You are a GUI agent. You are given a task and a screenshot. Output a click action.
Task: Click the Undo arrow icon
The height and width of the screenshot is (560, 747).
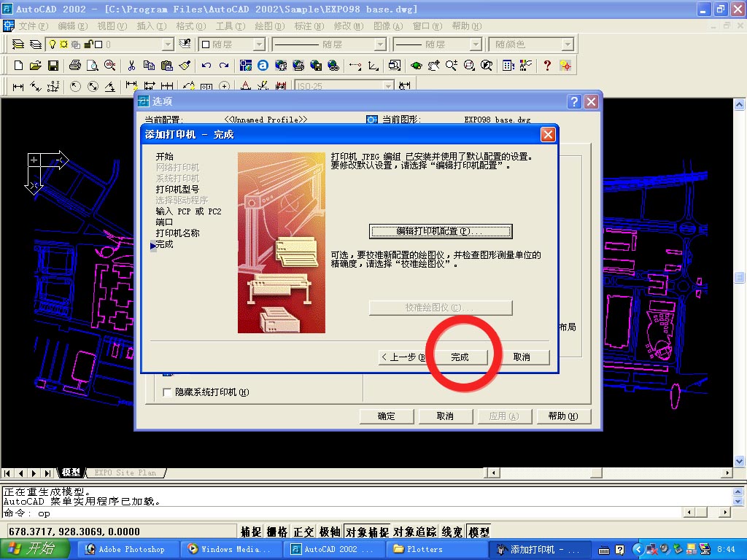coord(206,65)
